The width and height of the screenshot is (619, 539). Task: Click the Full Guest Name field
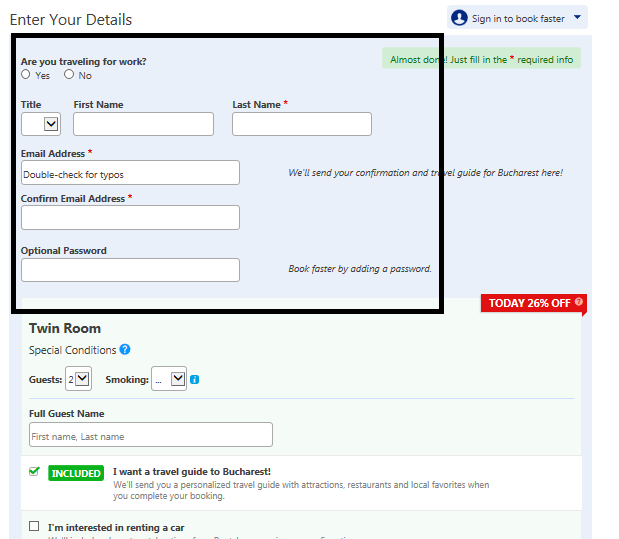[150, 435]
